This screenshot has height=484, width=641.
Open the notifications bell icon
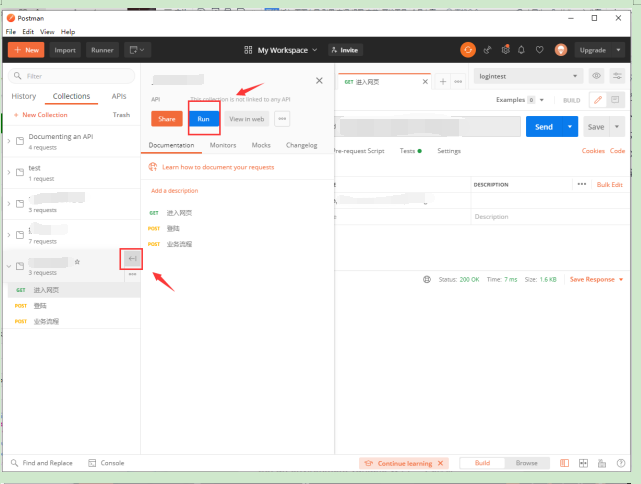(521, 50)
